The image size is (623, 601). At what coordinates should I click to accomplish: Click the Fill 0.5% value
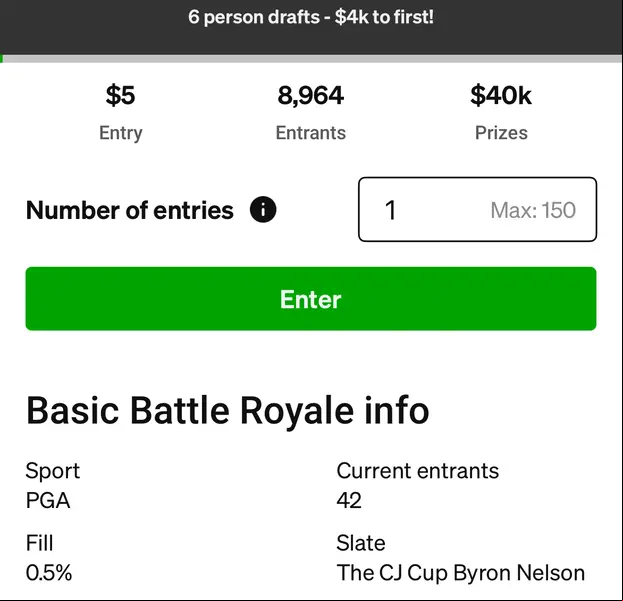[49, 573]
